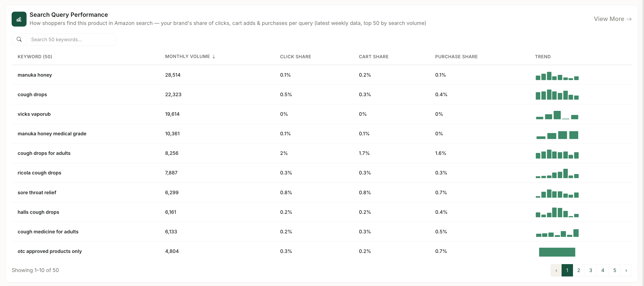
Task: Select the halls cough drops keyword
Action: (x=38, y=212)
